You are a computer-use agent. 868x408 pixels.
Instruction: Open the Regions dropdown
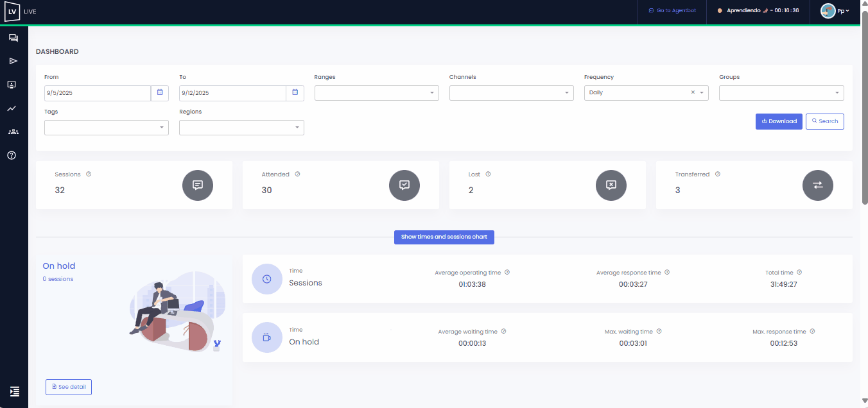(241, 128)
